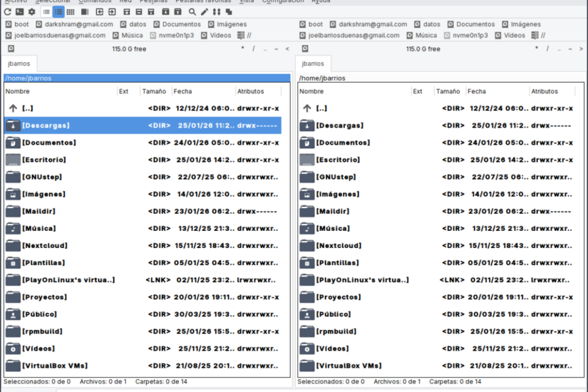Go to home with ~ in left panel
This screenshot has width=588, height=392.
coord(277,48)
